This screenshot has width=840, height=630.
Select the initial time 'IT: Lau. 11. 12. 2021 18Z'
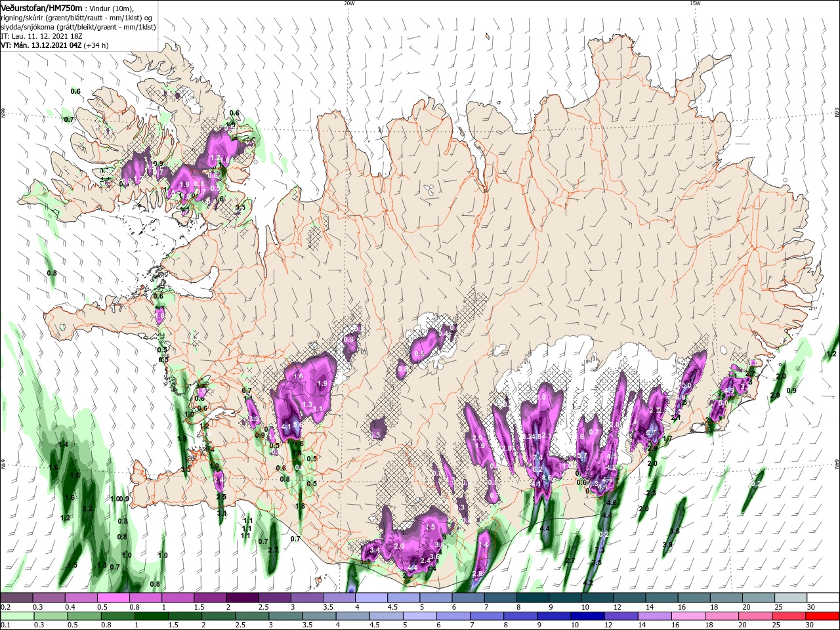click(41, 36)
